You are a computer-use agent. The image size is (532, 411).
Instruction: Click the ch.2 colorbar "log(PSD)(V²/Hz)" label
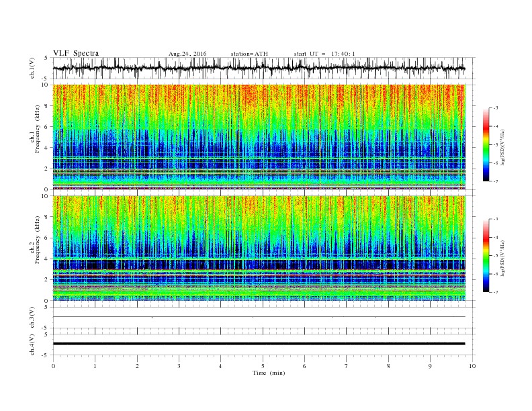click(x=503, y=258)
